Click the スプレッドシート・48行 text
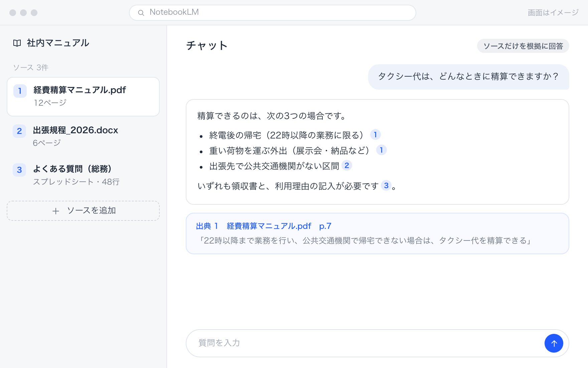 click(x=76, y=182)
